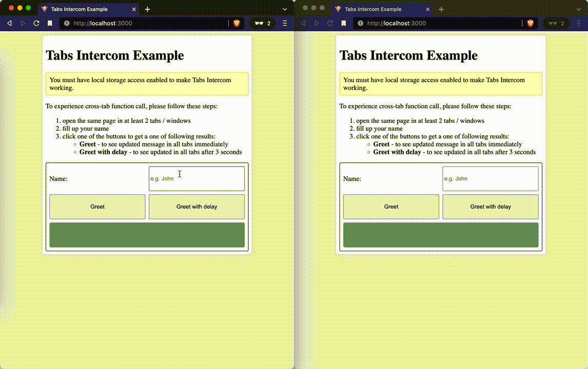Image resolution: width=588 pixels, height=369 pixels.
Task: Bookmark the page in the right window
Action: [343, 23]
